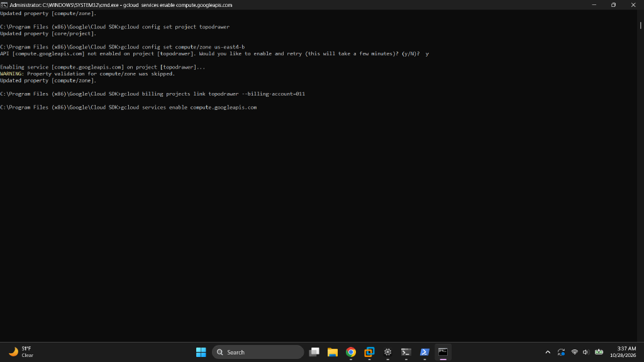Viewport: 644px width, 362px height.
Task: Click the yellow 'WARNING:' text
Action: (x=12, y=74)
